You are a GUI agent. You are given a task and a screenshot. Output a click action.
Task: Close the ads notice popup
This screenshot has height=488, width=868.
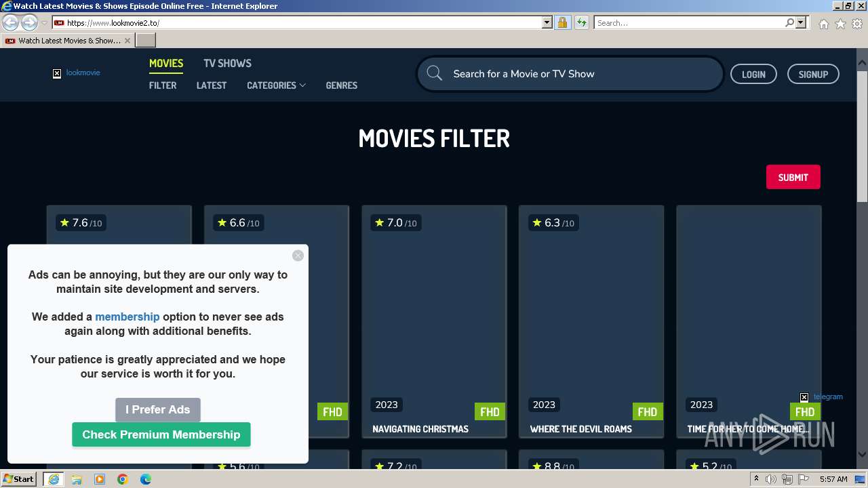point(298,256)
